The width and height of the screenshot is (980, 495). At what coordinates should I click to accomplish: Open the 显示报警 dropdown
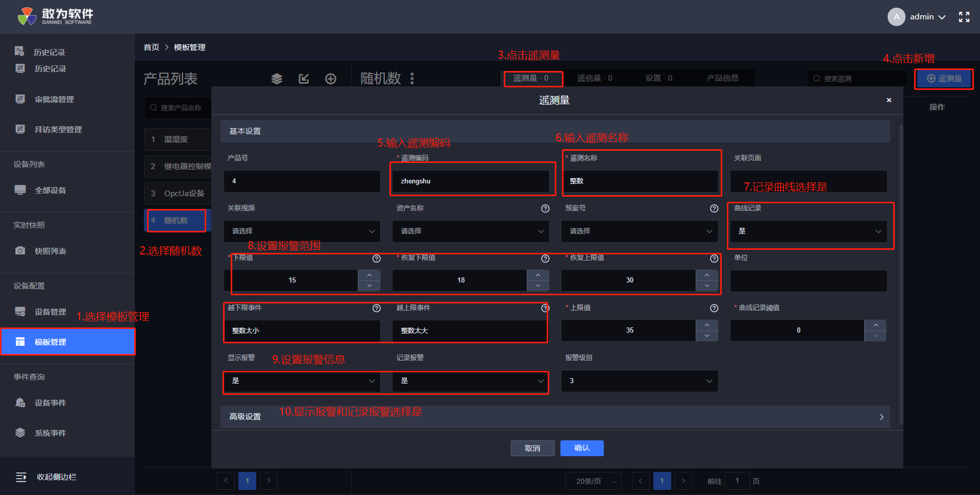coord(302,381)
